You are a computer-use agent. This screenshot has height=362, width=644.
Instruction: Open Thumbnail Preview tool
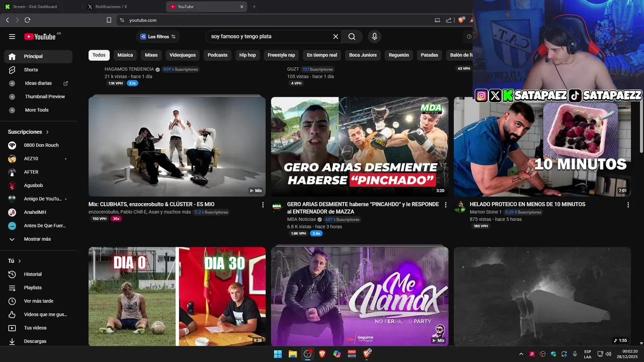pyautogui.click(x=38, y=97)
